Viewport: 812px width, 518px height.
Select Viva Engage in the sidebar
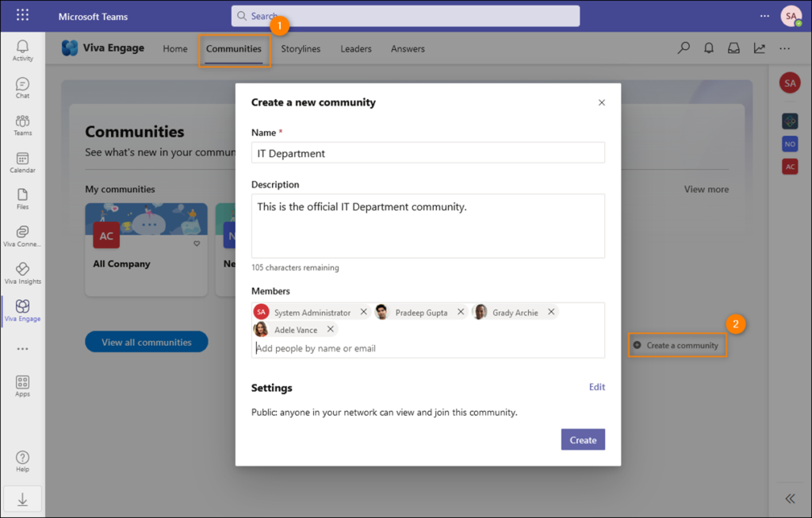click(x=22, y=311)
